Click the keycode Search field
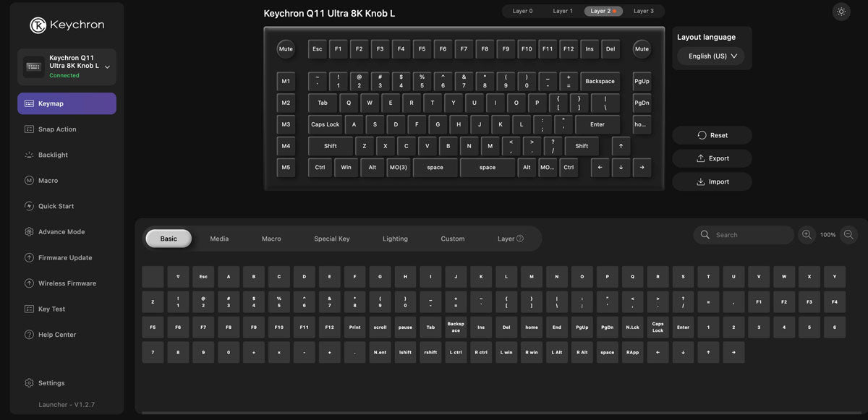Image resolution: width=868 pixels, height=420 pixels. tap(744, 235)
